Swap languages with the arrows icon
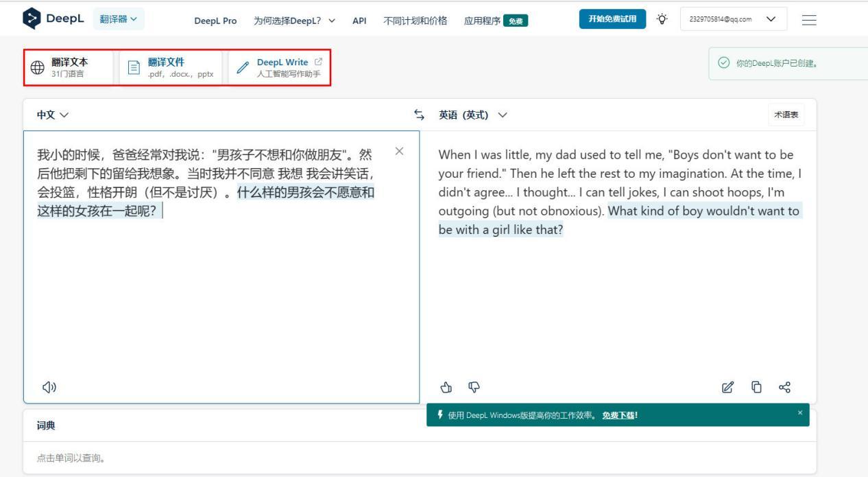 tap(418, 115)
